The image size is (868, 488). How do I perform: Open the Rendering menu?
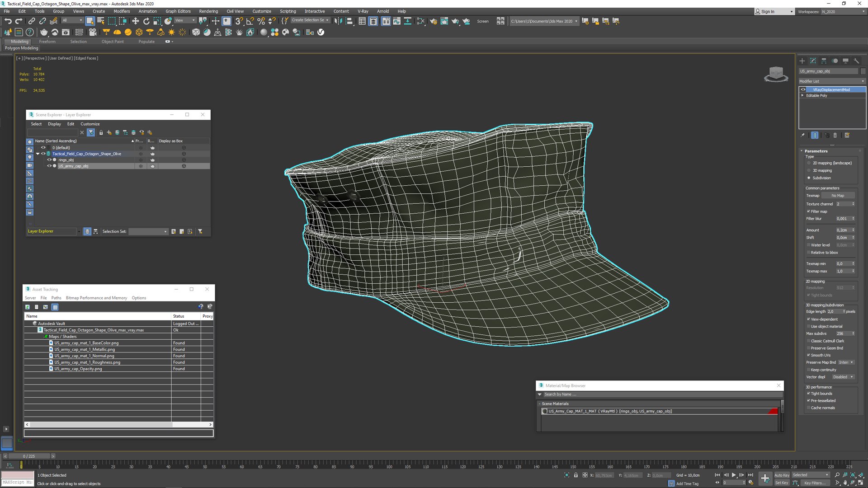[x=208, y=11]
